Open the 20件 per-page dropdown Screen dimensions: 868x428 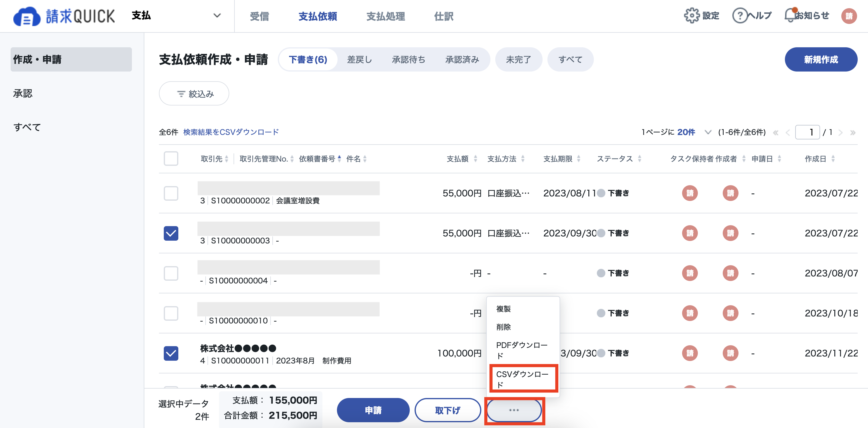(x=694, y=132)
